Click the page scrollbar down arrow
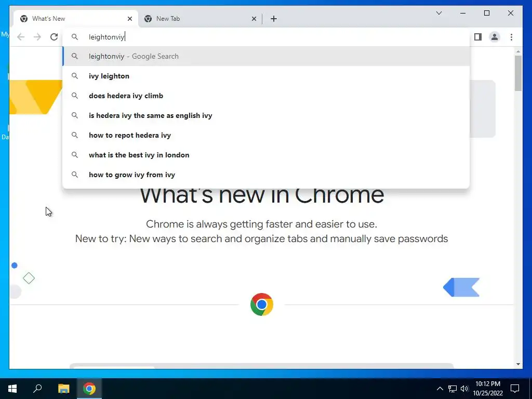This screenshot has width=532, height=399. (x=518, y=364)
